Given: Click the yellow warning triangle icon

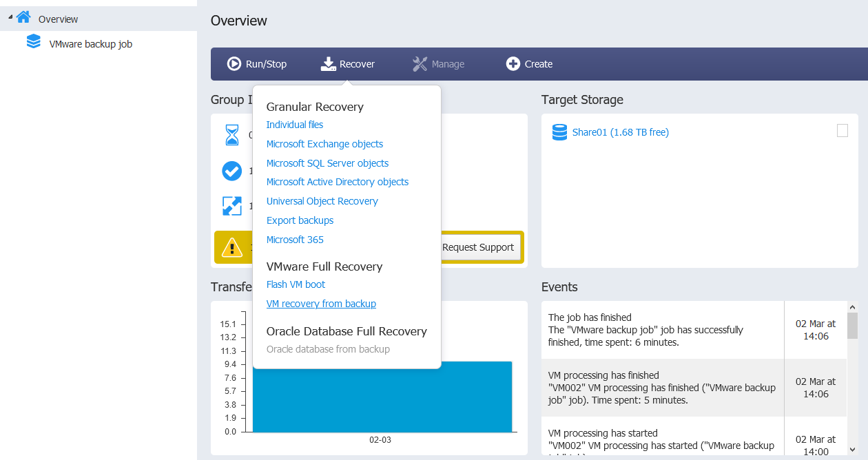Looking at the screenshot, I should pos(231,247).
